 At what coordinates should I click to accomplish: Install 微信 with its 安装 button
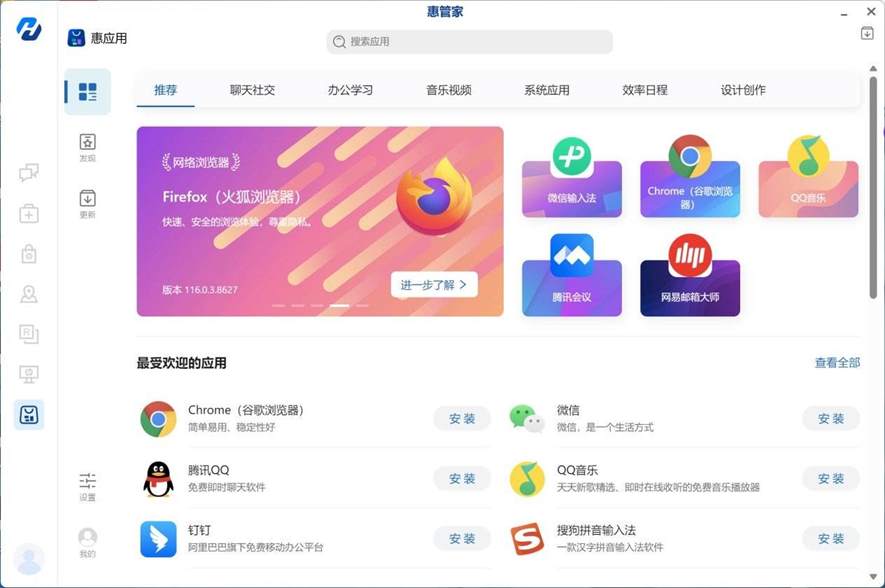(831, 419)
